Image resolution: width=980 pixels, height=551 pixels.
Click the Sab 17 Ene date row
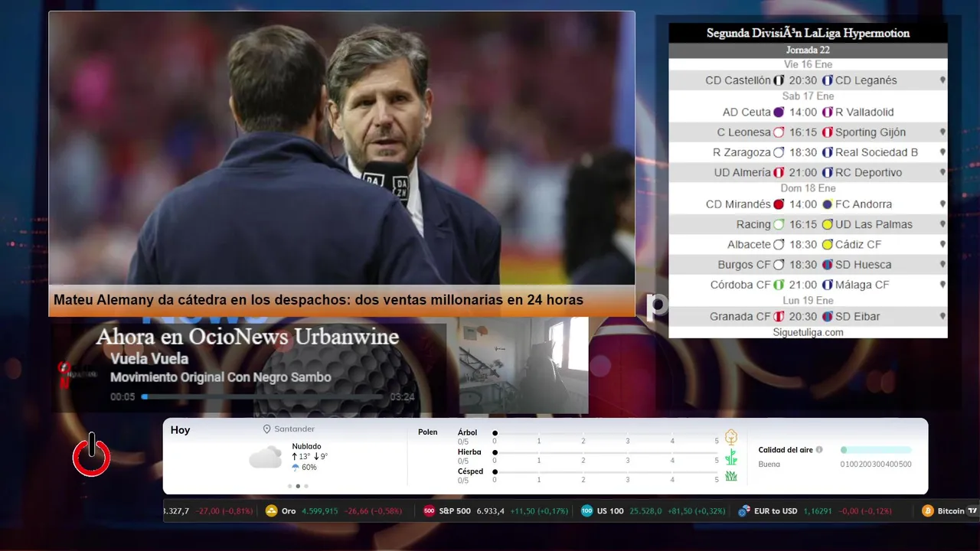tap(808, 96)
